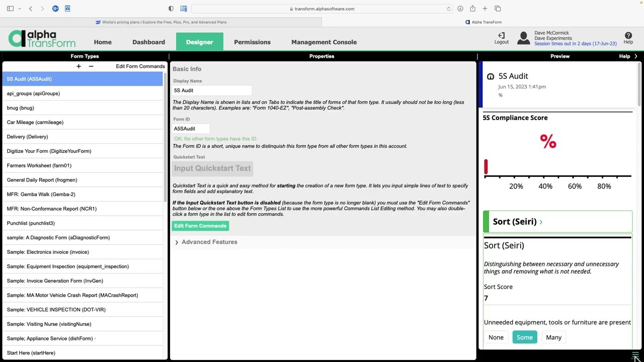Click the user profile avatar icon
This screenshot has height=362, width=644.
click(524, 38)
